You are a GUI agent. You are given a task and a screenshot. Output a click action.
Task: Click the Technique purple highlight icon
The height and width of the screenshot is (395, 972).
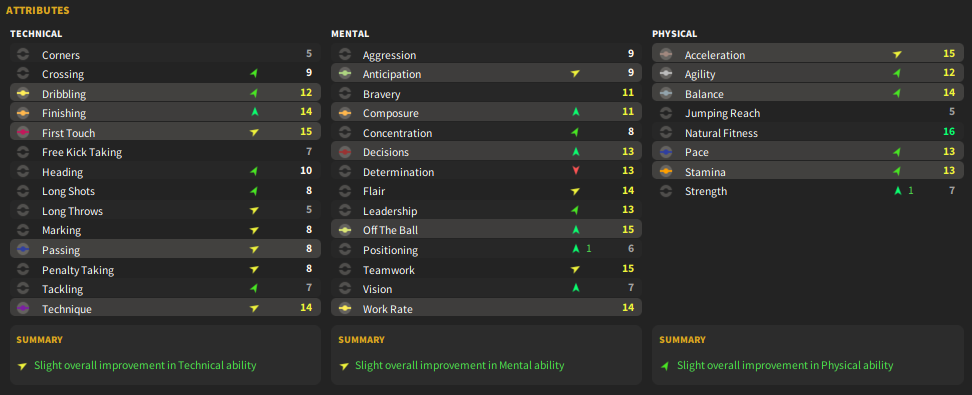(x=23, y=309)
